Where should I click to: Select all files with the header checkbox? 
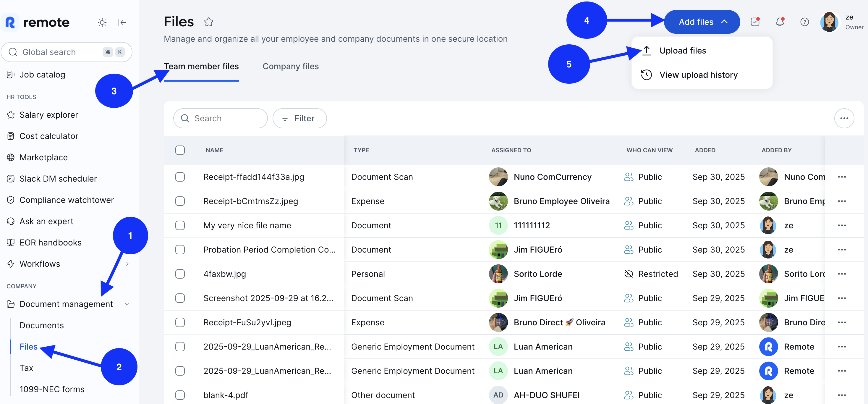(180, 150)
